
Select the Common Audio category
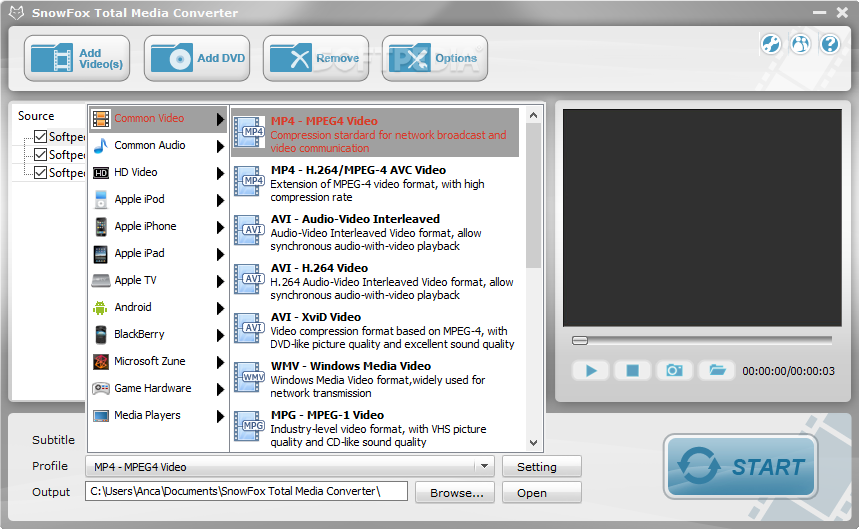tap(158, 146)
